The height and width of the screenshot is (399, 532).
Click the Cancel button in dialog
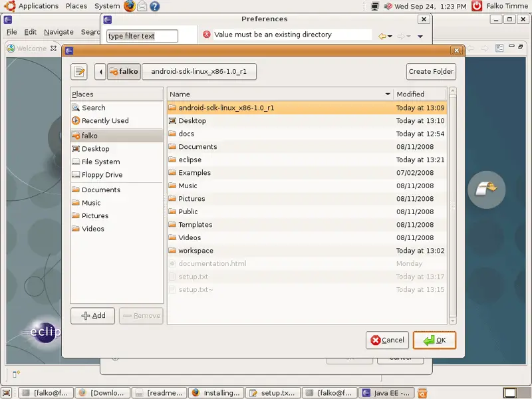point(387,340)
